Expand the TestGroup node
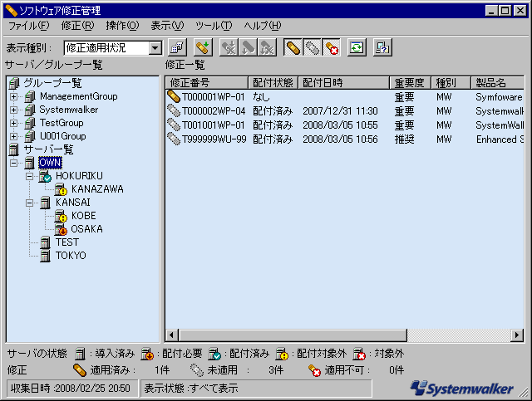Viewport: 532px width, 401px height. 13,123
